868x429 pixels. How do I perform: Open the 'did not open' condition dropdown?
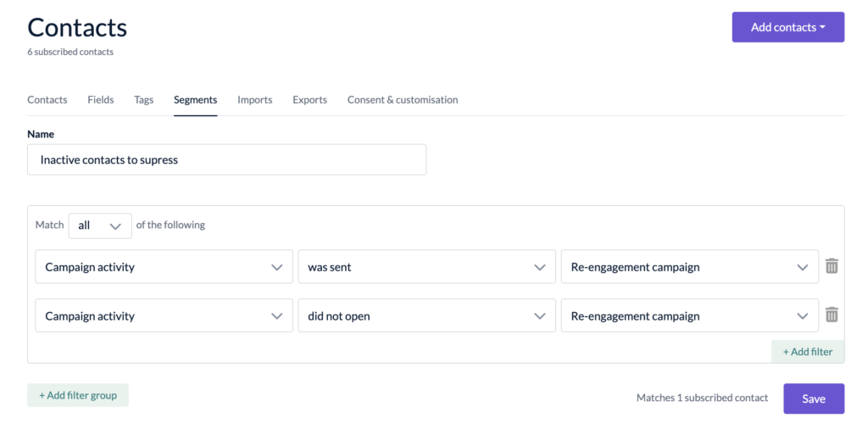pyautogui.click(x=426, y=316)
